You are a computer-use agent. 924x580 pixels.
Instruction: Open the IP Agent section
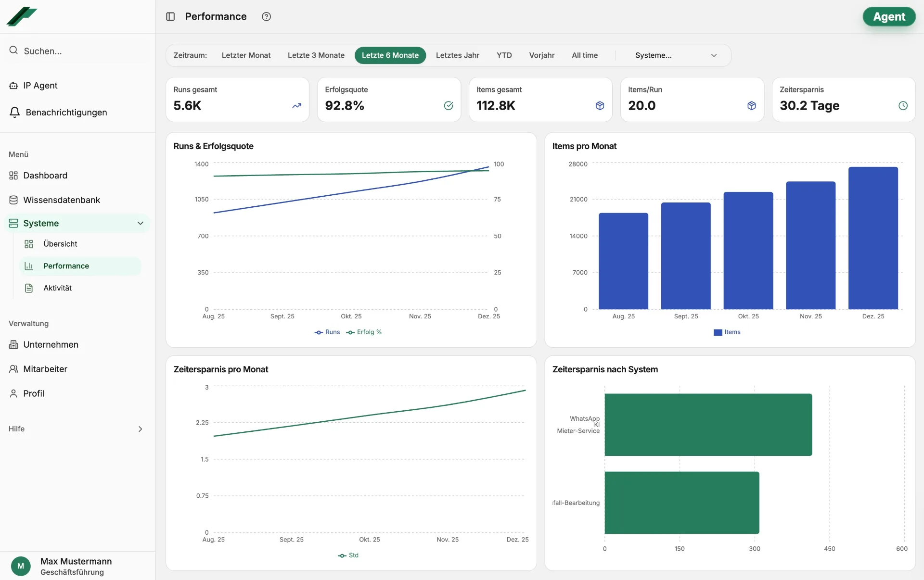coord(40,85)
